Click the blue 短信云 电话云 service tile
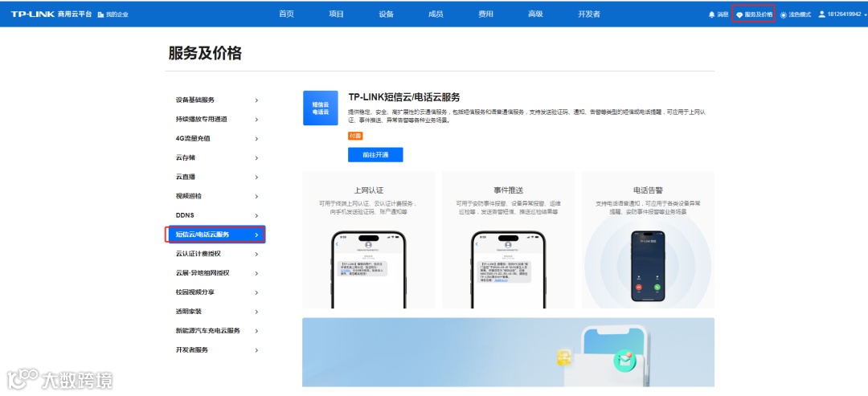The width and height of the screenshot is (868, 396). click(321, 108)
